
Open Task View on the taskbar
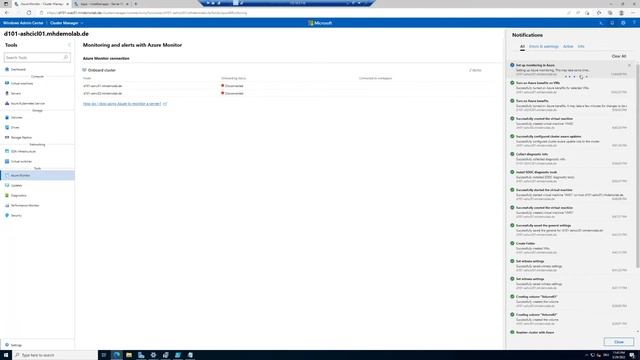(x=104, y=355)
